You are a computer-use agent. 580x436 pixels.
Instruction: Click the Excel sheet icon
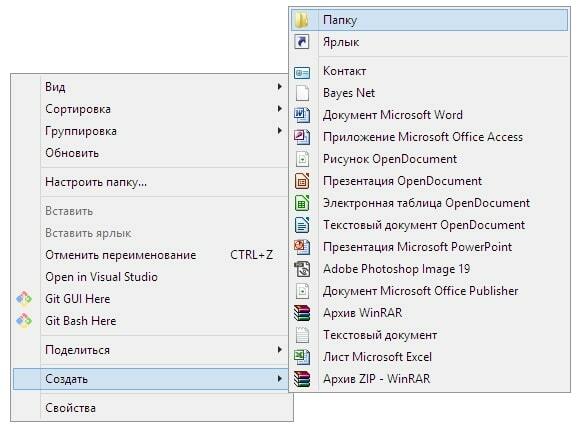(x=302, y=357)
